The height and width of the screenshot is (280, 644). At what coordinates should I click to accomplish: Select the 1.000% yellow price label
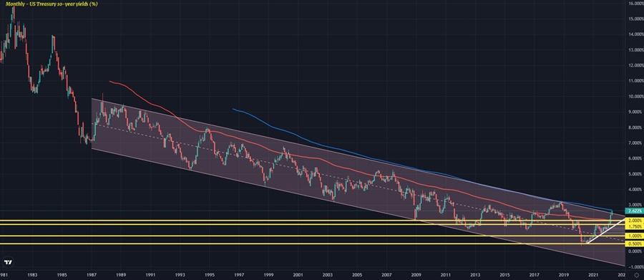tap(634, 236)
